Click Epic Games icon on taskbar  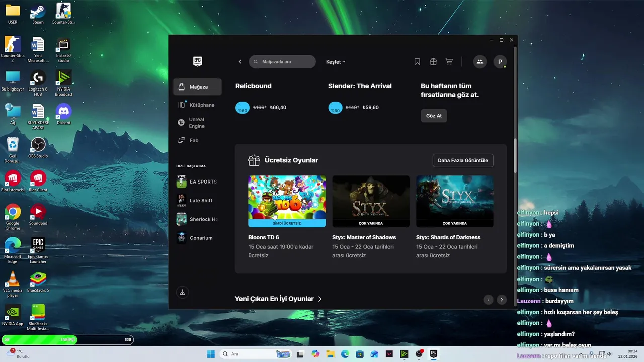click(433, 354)
